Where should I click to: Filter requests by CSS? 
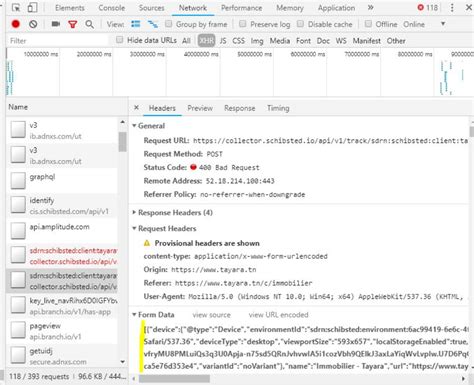point(238,41)
